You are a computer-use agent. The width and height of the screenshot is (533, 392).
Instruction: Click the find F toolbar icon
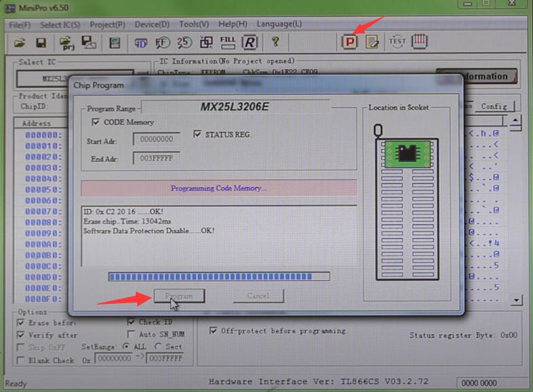(162, 43)
